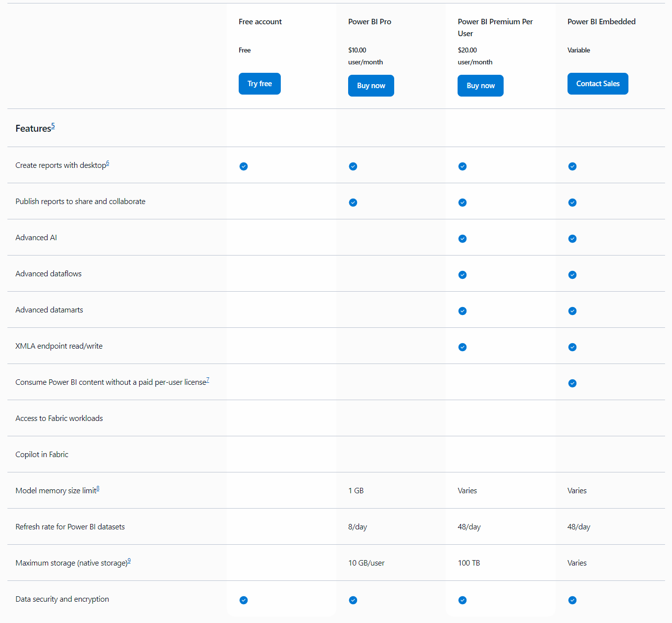Click the Access to Fabric workloads label
The height and width of the screenshot is (623, 672).
[x=59, y=418]
